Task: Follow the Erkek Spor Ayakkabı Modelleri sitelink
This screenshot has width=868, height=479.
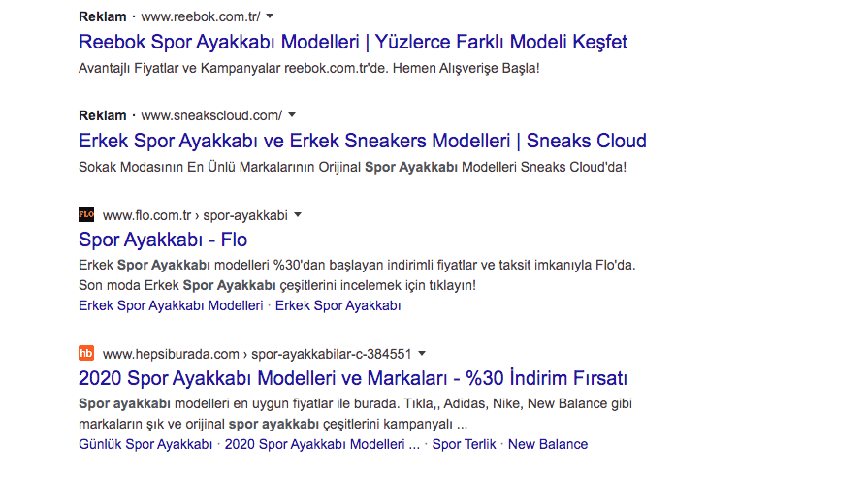Action: [x=171, y=305]
